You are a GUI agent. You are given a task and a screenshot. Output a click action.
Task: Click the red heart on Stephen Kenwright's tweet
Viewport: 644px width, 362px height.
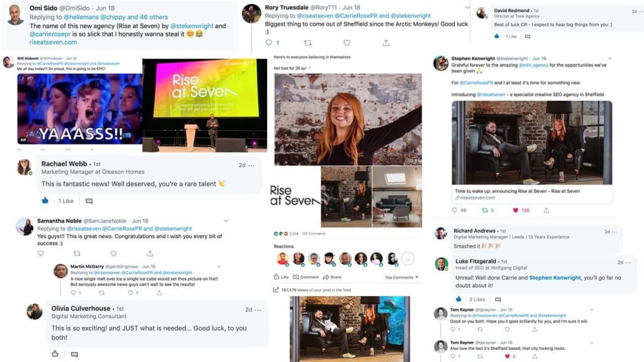[x=516, y=210]
